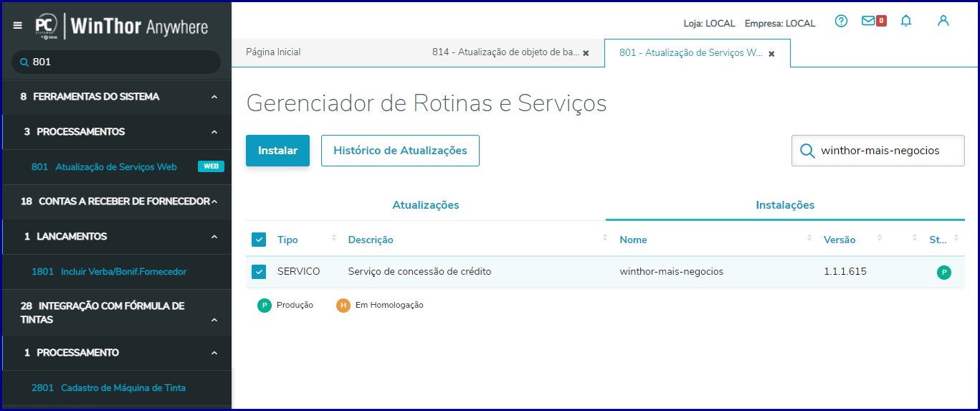
Task: Click the PC Sistemas logo
Action: pos(46,26)
